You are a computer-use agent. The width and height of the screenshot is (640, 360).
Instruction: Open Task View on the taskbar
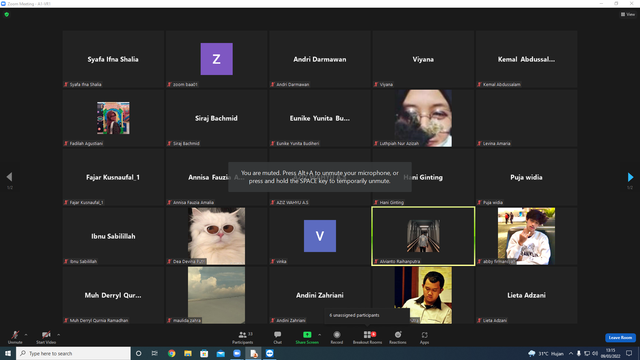[155, 353]
